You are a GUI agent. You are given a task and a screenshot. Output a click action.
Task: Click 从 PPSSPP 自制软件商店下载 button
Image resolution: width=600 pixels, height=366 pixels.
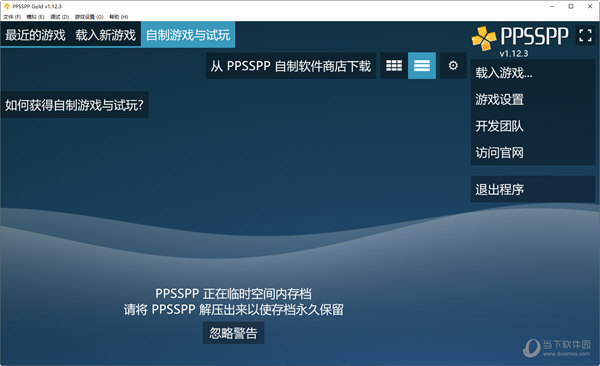[x=291, y=66]
